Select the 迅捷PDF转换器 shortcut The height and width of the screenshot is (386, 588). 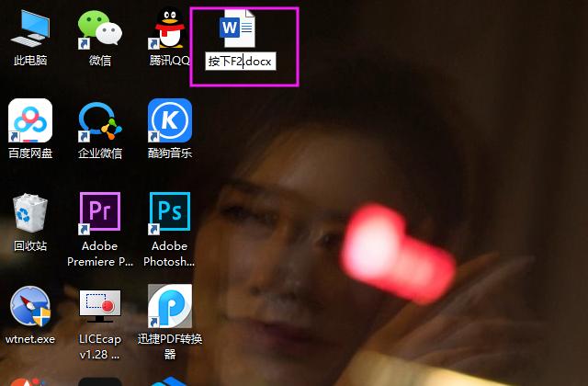169,306
